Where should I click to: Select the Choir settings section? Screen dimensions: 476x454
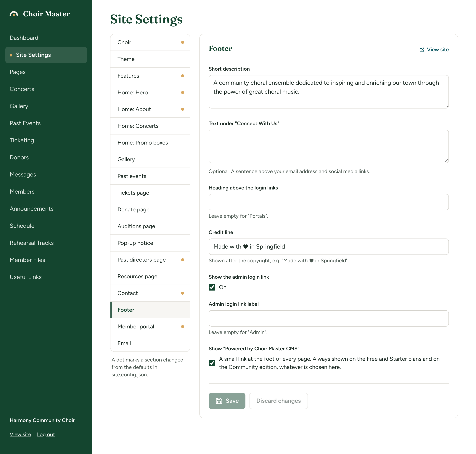pos(150,42)
